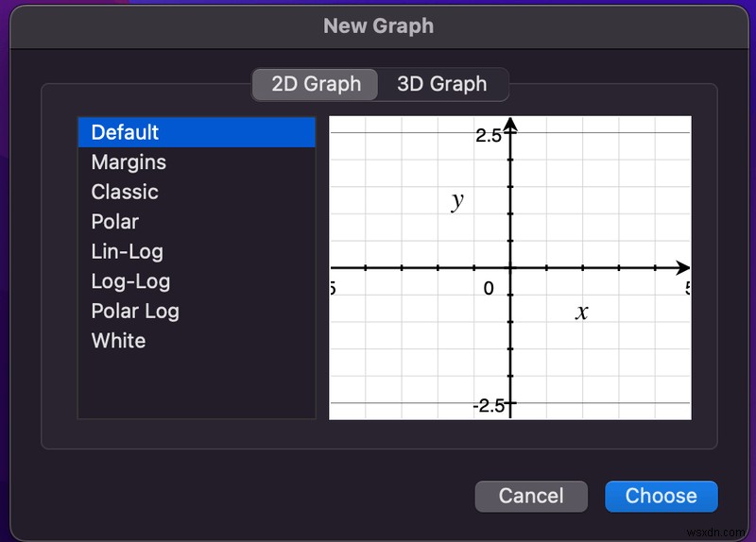Choose the Polar Log template
Image resolution: width=756 pixels, height=542 pixels.
[x=197, y=312]
